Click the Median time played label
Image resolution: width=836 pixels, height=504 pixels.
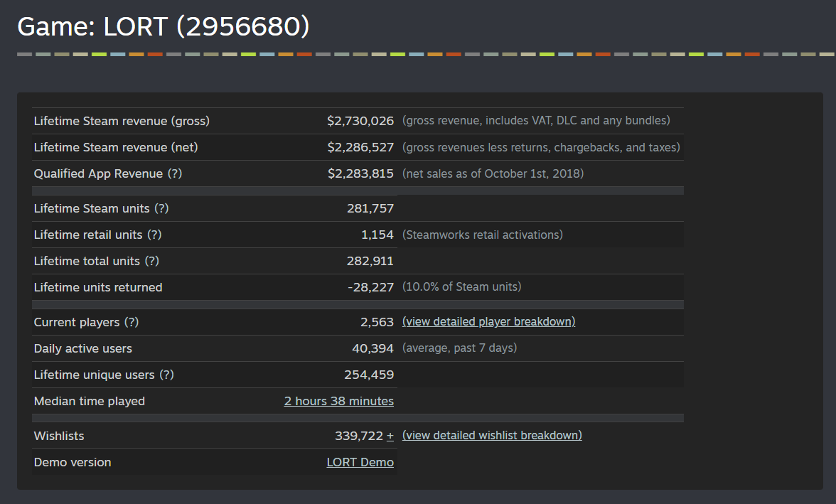click(x=89, y=401)
